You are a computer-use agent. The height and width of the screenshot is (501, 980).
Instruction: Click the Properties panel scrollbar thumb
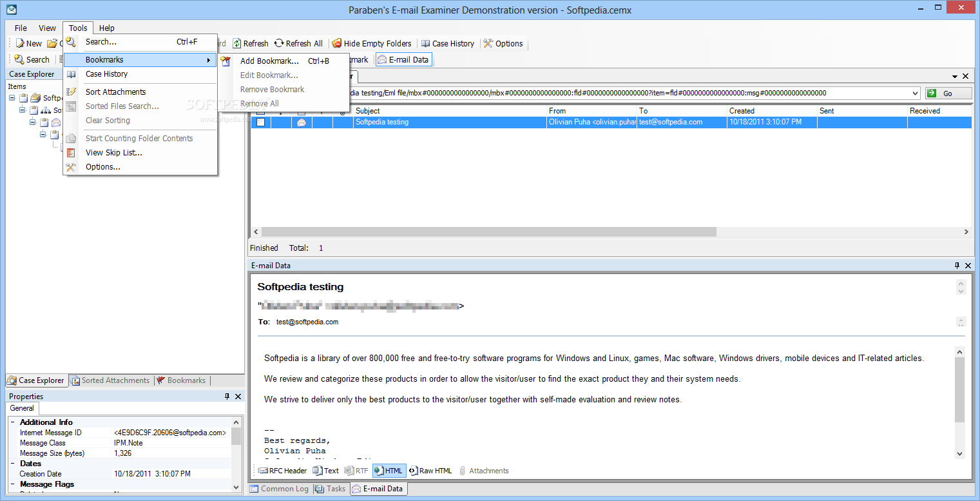point(236,437)
